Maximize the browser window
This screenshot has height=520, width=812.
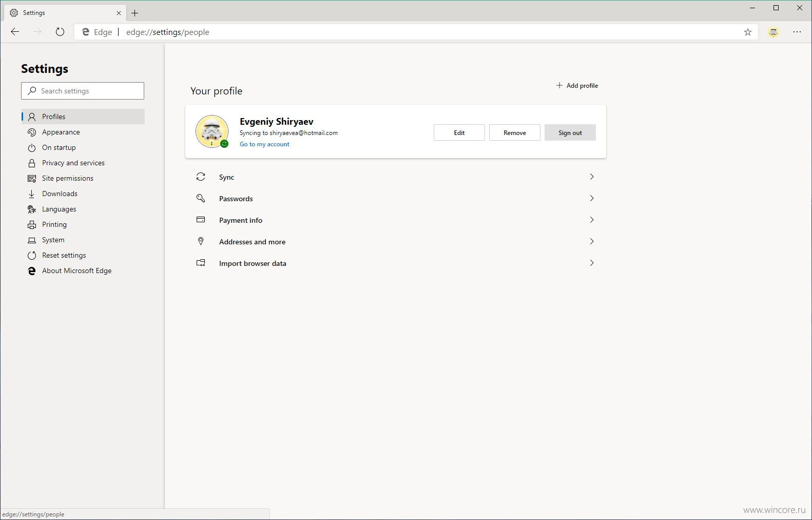pyautogui.click(x=776, y=8)
